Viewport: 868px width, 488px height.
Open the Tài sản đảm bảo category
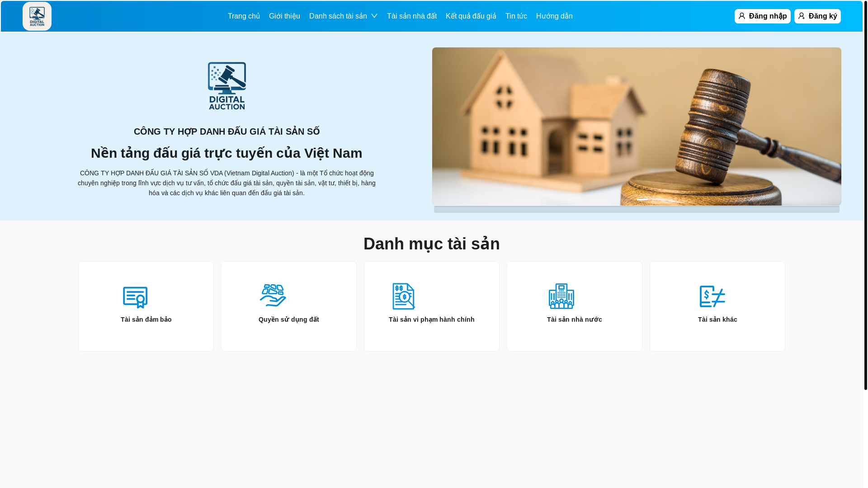pos(146,306)
